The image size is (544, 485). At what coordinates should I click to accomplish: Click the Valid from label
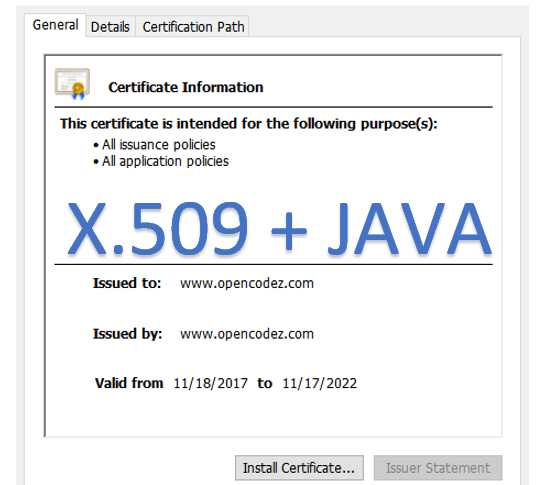[129, 383]
